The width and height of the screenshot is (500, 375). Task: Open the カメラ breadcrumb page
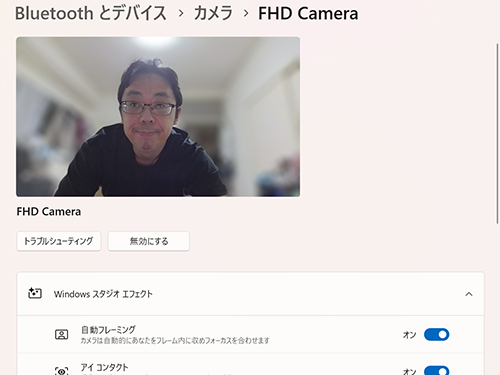click(x=213, y=14)
